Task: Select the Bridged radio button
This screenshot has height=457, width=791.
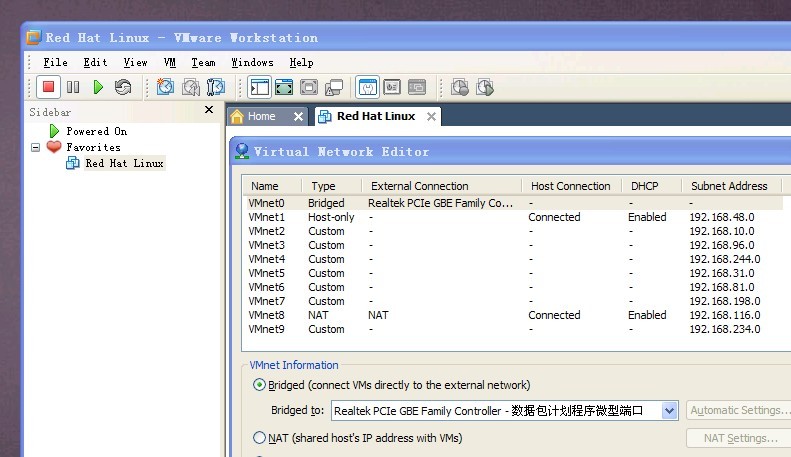Action: 260,385
